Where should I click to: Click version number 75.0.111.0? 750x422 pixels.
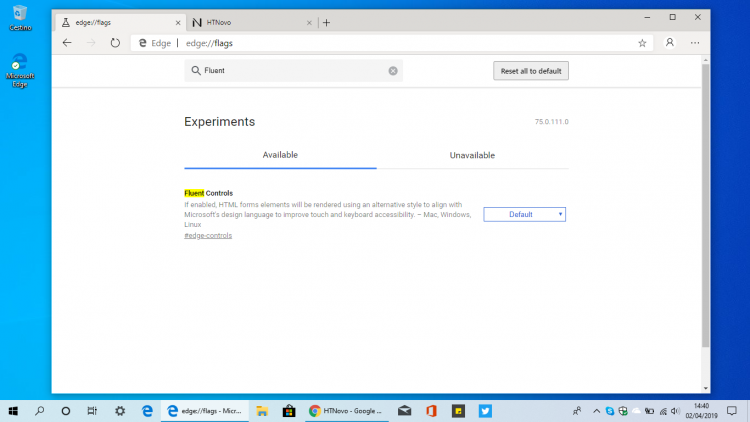[x=551, y=122]
